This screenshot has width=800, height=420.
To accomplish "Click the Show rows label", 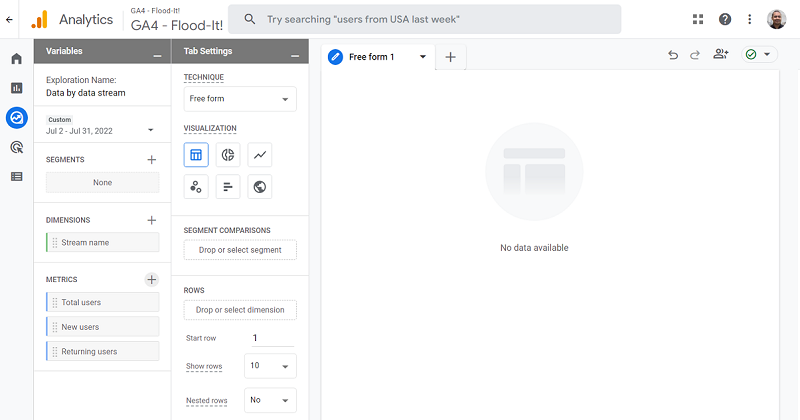I will click(204, 366).
